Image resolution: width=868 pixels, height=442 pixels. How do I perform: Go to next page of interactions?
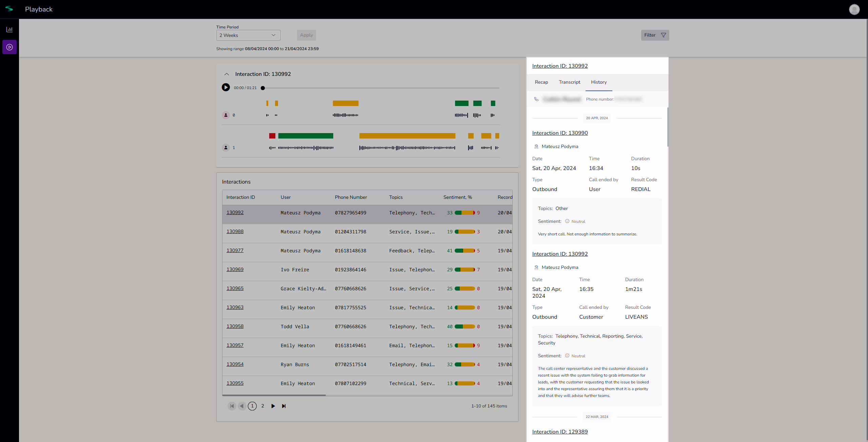click(x=273, y=406)
